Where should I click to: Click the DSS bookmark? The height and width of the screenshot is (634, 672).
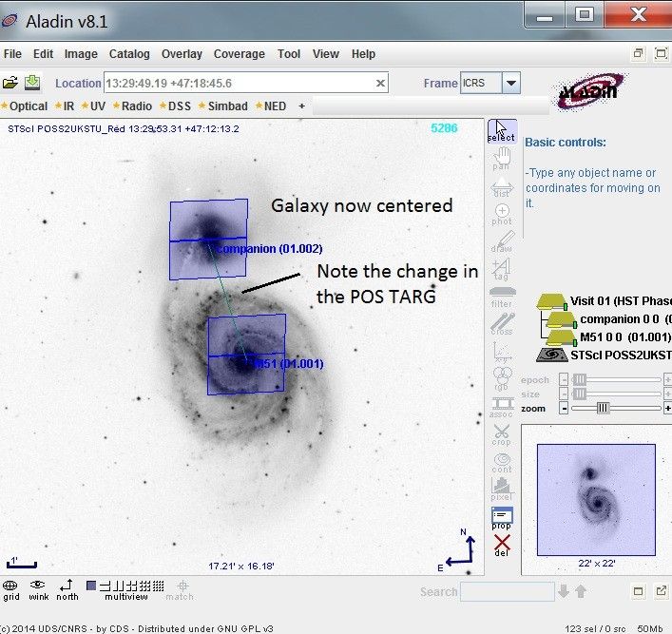click(175, 106)
